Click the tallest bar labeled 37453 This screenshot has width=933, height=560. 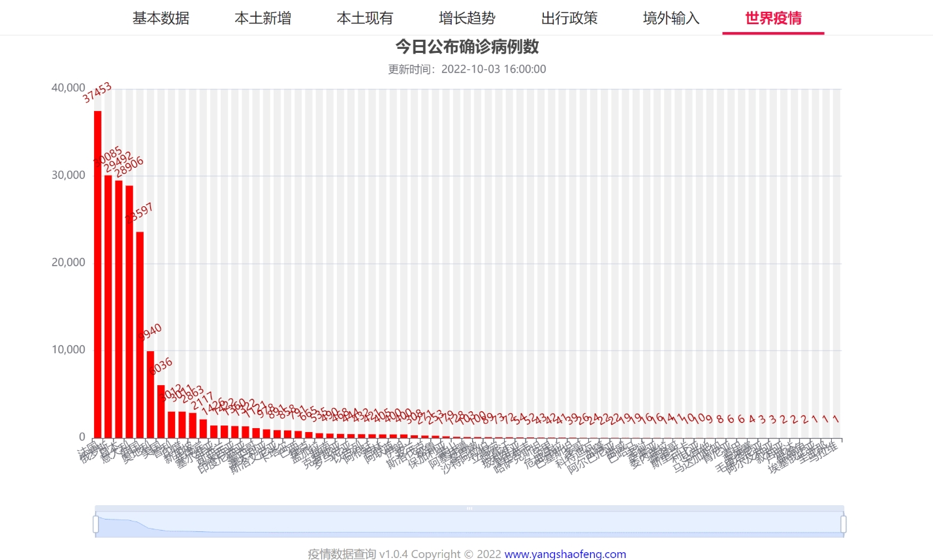[98, 274]
